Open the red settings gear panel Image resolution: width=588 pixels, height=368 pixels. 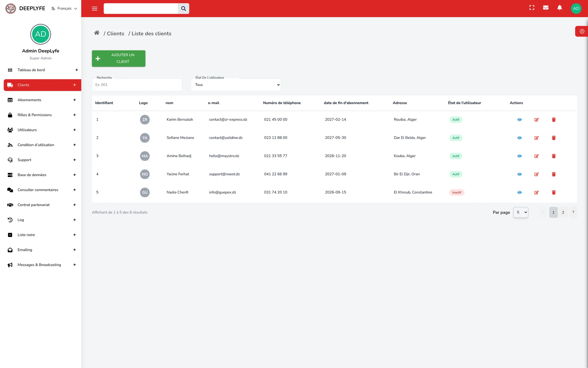(582, 31)
